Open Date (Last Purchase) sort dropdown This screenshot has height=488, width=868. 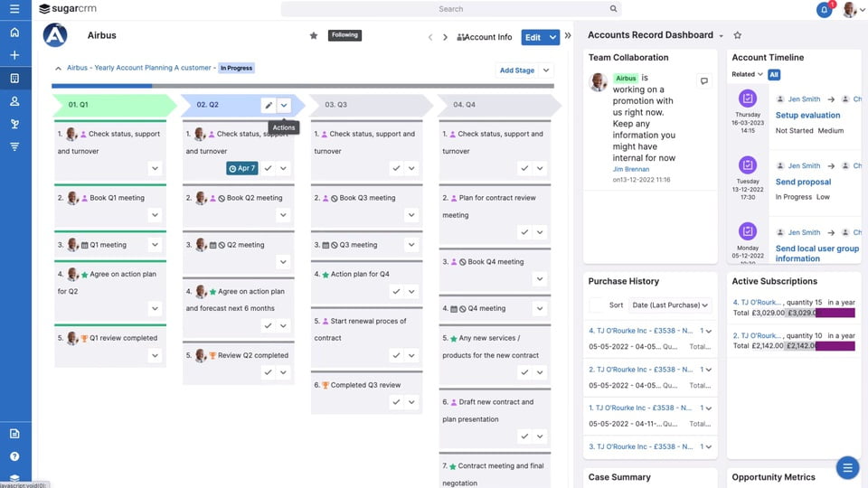670,305
